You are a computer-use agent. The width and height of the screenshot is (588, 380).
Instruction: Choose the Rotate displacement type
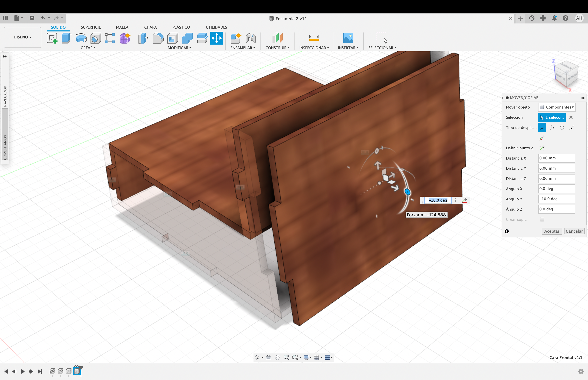562,128
